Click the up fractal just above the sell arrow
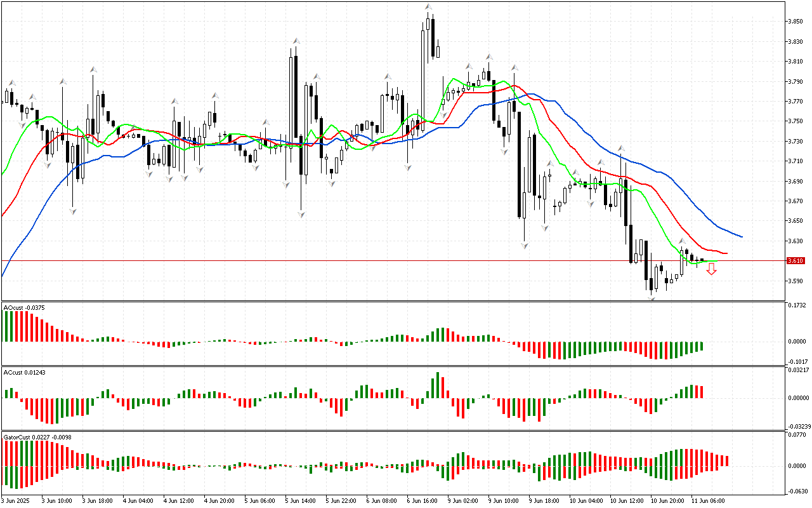Viewport: 812px width, 508px height. pyautogui.click(x=682, y=242)
